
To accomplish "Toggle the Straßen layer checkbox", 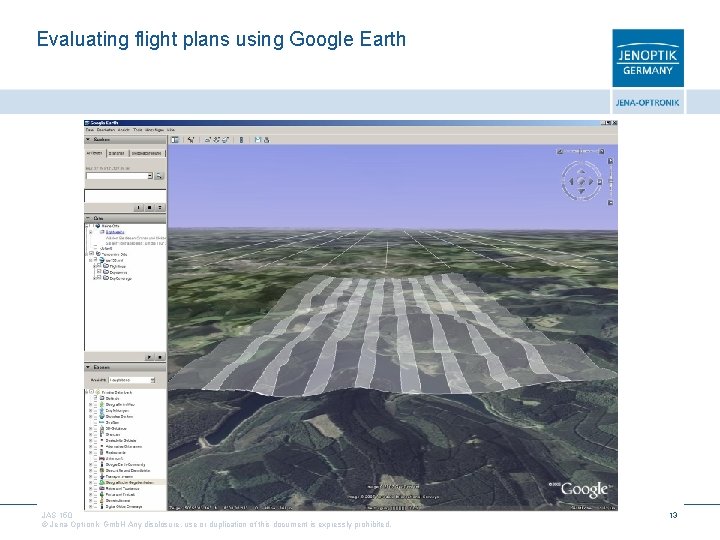I will click(x=96, y=422).
